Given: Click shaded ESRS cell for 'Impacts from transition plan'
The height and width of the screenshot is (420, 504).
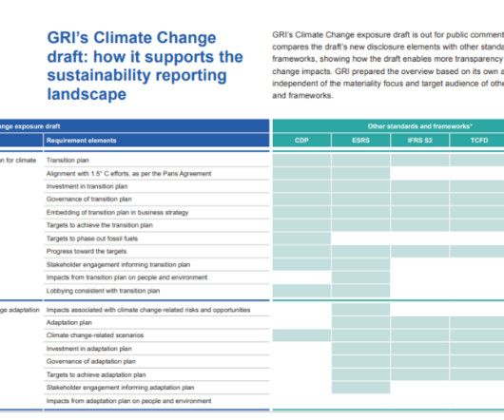Looking at the screenshot, I should click(x=360, y=277).
